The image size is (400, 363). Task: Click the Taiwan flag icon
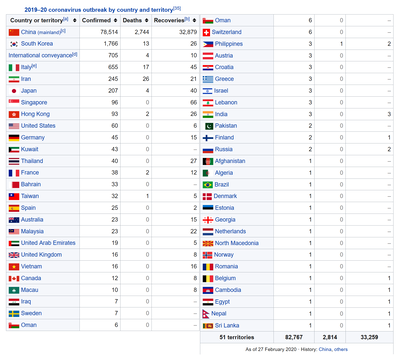click(x=14, y=196)
